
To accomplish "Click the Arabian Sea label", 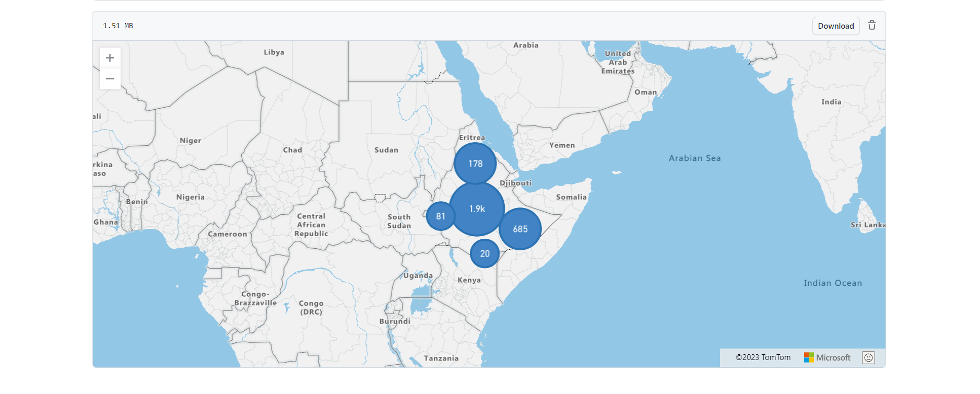I will coord(694,158).
